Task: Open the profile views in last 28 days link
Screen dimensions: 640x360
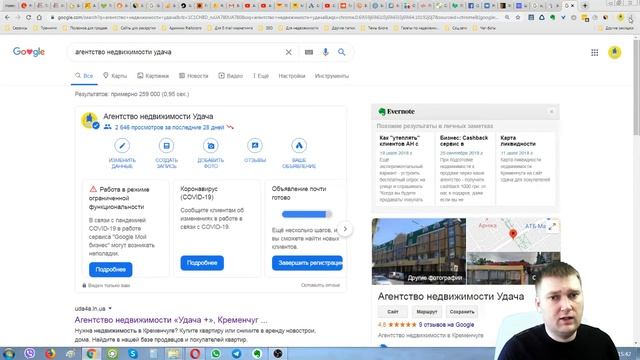Action: point(169,127)
